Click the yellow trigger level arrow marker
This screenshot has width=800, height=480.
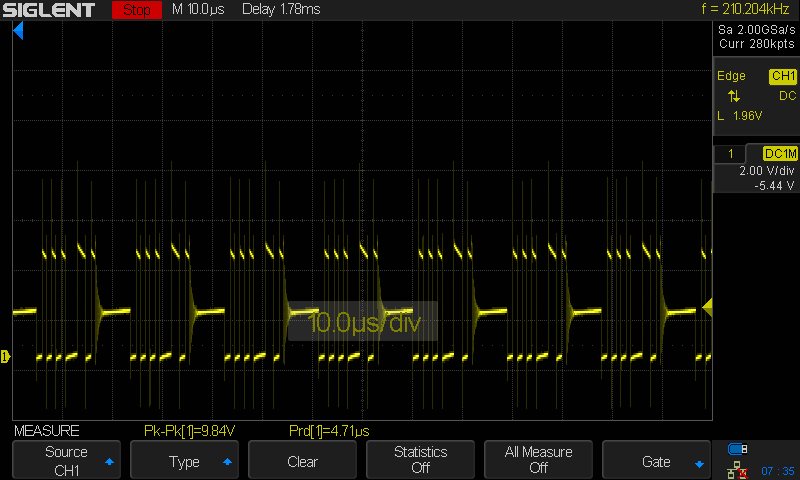coord(707,308)
